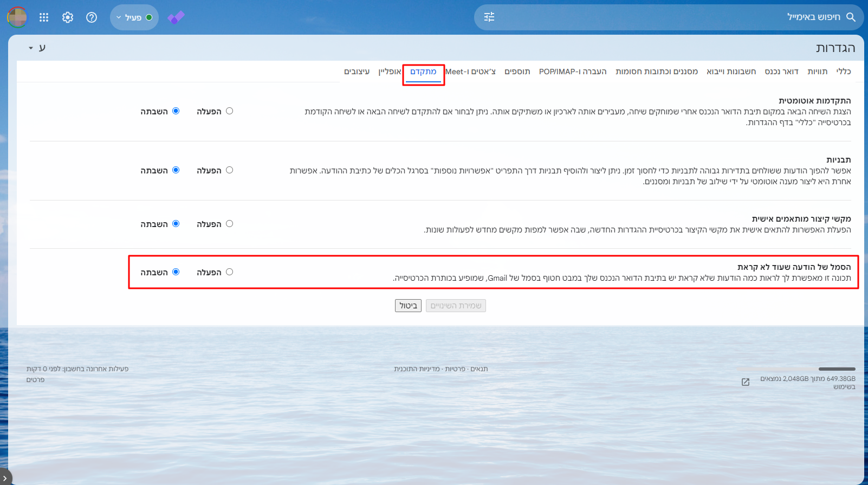This screenshot has width=868, height=485.
Task: Select disable for unread message icon
Action: 176,272
